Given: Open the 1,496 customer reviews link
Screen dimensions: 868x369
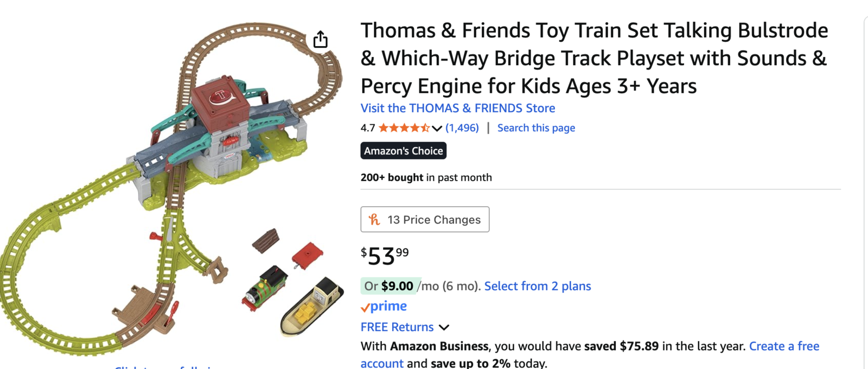Looking at the screenshot, I should 462,128.
